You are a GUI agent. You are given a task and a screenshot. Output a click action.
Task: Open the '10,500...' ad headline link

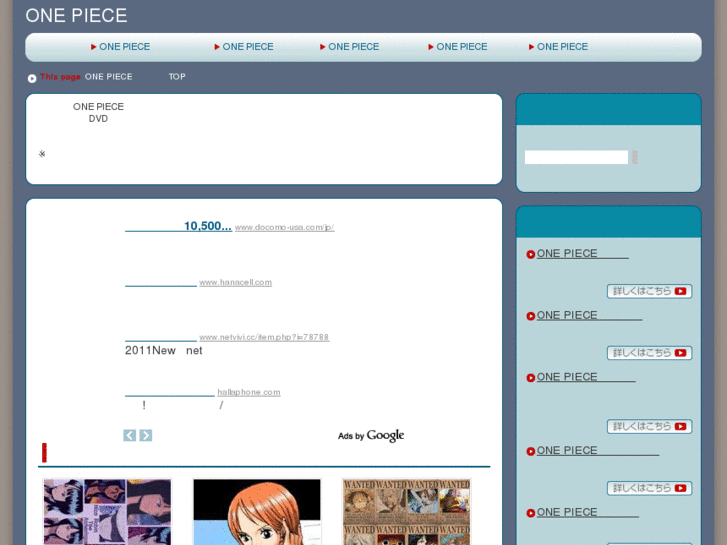tap(178, 226)
